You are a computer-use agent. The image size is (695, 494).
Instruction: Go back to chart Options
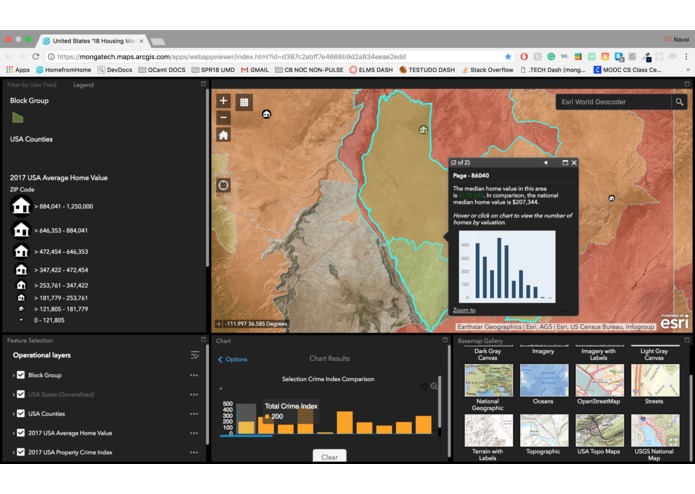pyautogui.click(x=233, y=359)
